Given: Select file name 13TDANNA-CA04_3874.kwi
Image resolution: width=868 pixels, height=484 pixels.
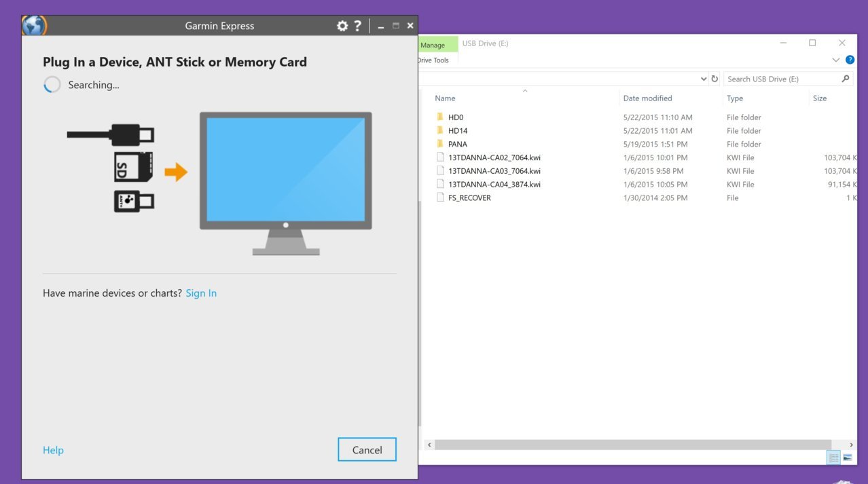Looking at the screenshot, I should 494,184.
